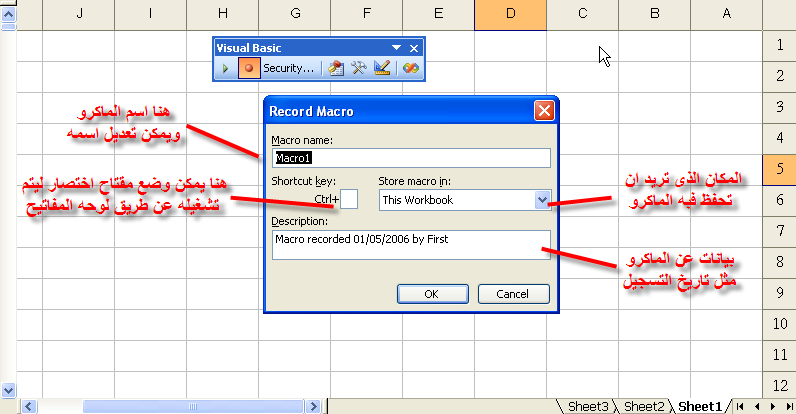Select column G header
796x414 pixels.
pyautogui.click(x=295, y=15)
